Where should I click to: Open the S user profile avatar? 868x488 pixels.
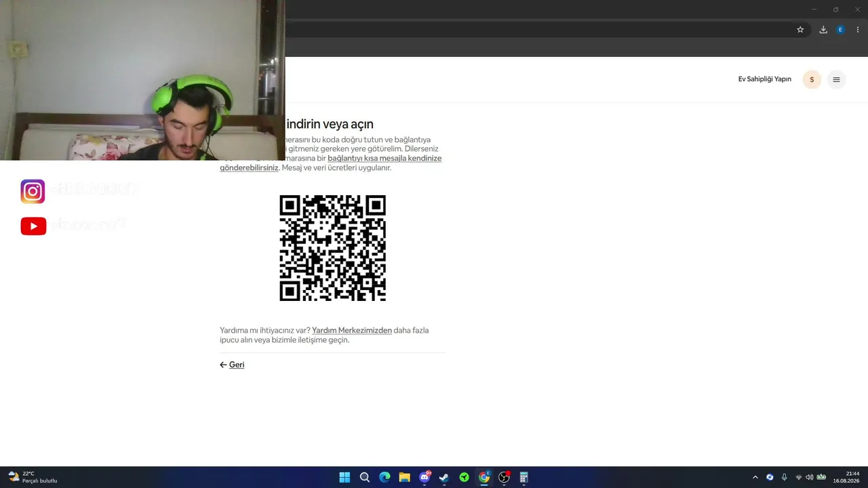pyautogui.click(x=812, y=79)
